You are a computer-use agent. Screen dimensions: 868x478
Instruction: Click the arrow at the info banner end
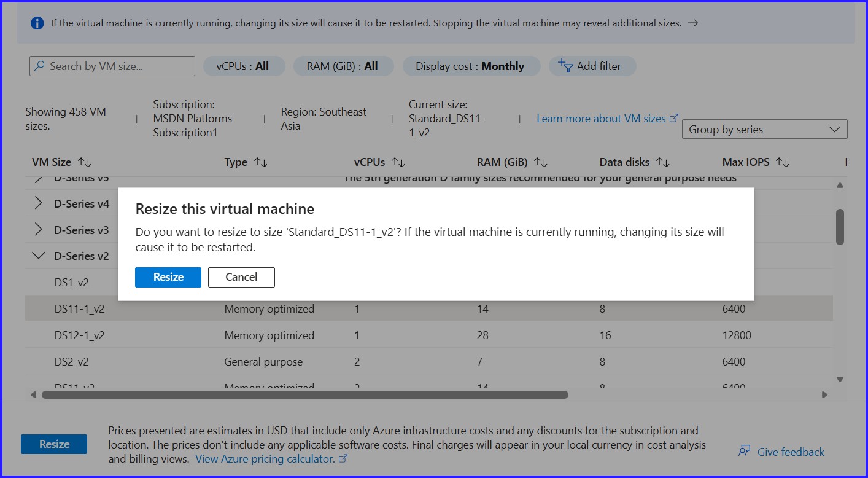(x=693, y=23)
